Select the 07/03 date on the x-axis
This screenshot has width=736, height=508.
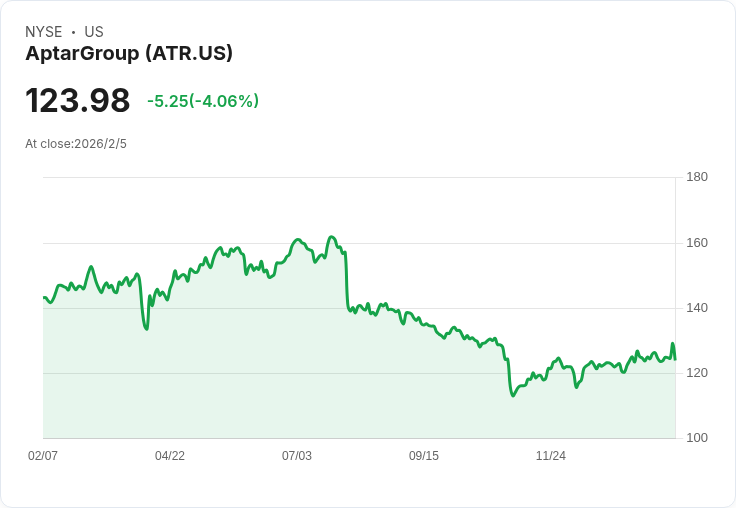click(297, 456)
